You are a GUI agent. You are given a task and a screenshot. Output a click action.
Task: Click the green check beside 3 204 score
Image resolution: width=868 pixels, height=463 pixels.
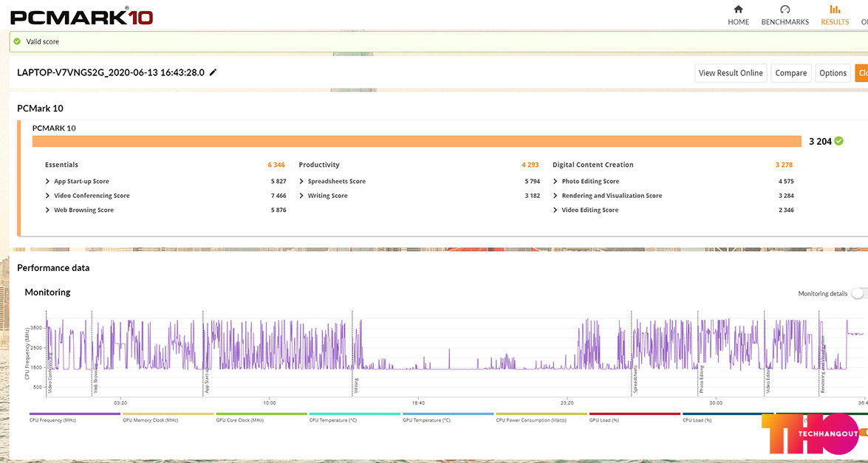(x=839, y=141)
